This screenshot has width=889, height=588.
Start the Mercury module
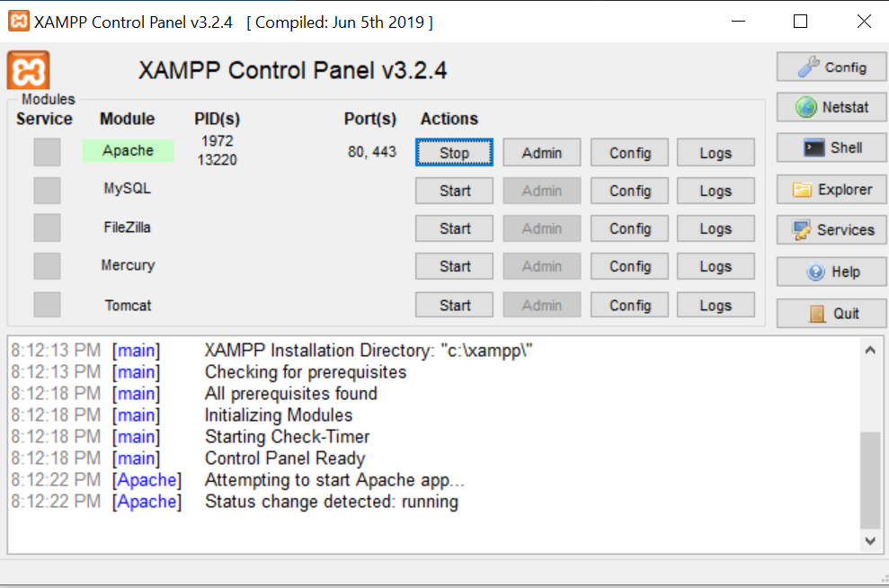pyautogui.click(x=454, y=266)
